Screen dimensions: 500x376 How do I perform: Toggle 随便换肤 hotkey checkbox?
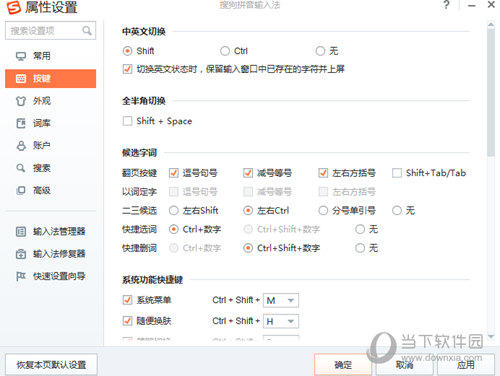click(x=127, y=321)
